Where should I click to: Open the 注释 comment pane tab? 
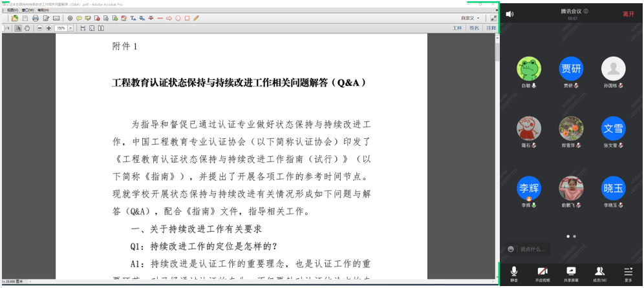point(491,28)
